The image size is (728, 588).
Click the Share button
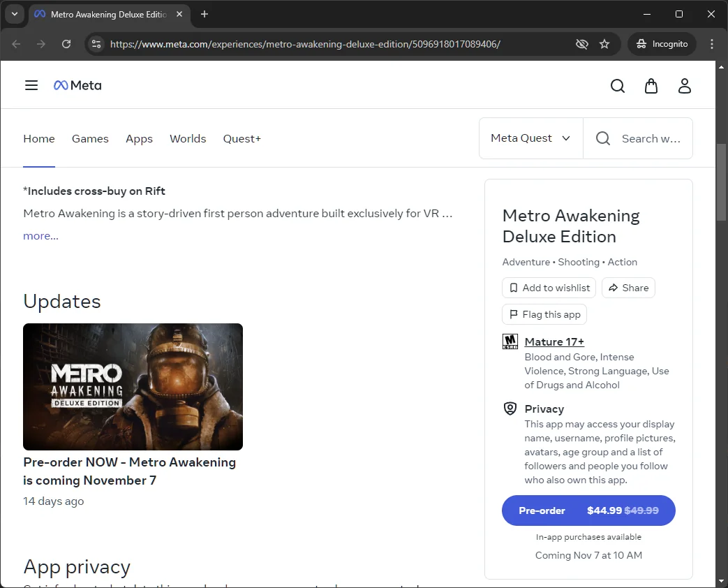tap(628, 288)
